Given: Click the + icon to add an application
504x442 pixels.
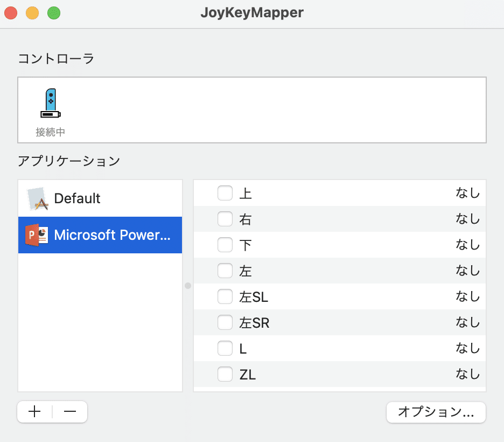Looking at the screenshot, I should pos(34,411).
